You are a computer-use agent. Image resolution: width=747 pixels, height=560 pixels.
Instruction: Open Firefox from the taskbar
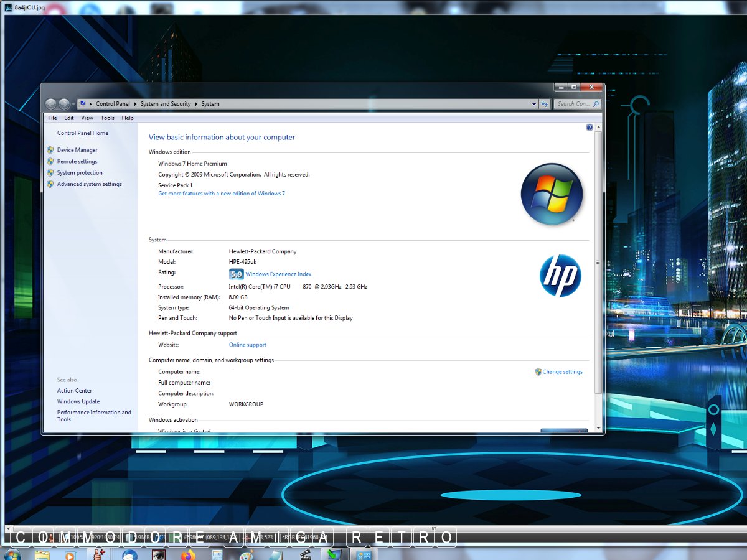187,554
